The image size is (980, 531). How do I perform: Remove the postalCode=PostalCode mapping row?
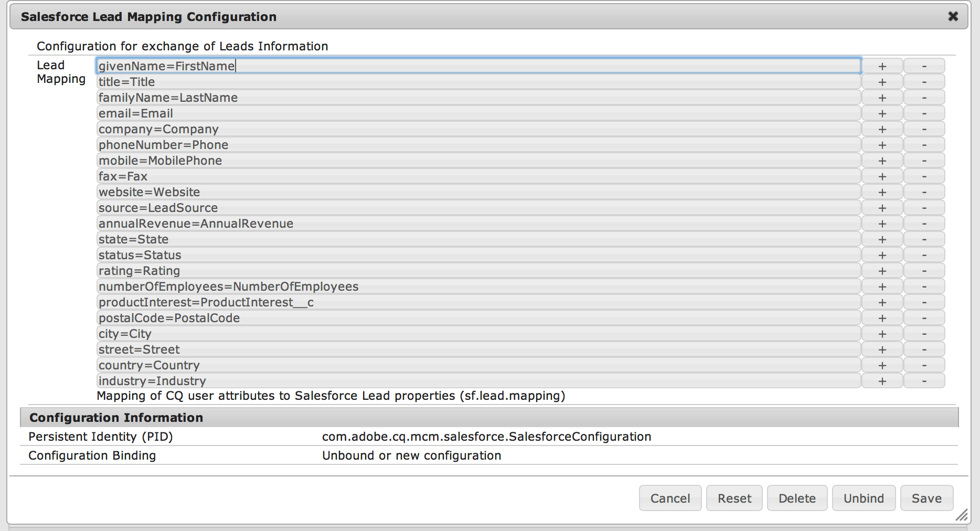(924, 318)
